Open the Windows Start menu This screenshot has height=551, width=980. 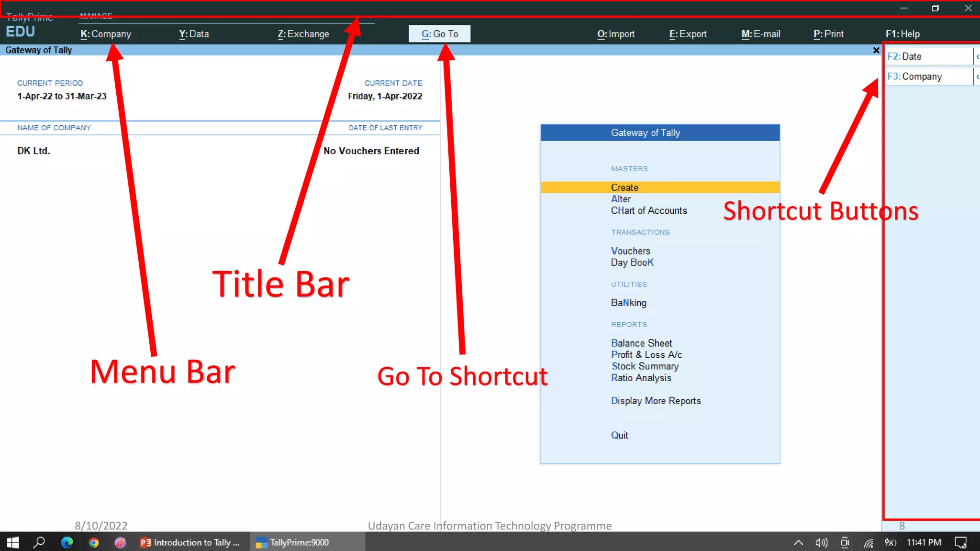point(13,542)
